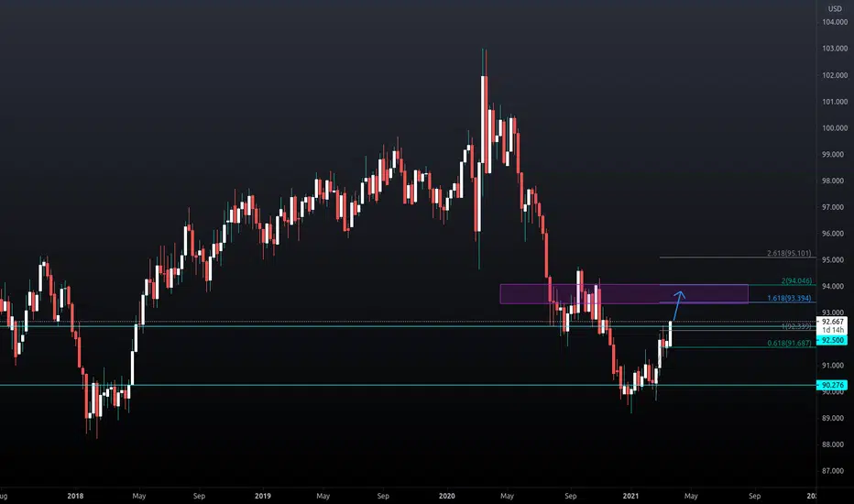Select the 92.667 current price tag
Screen dimensions: 854x504
pos(832,322)
